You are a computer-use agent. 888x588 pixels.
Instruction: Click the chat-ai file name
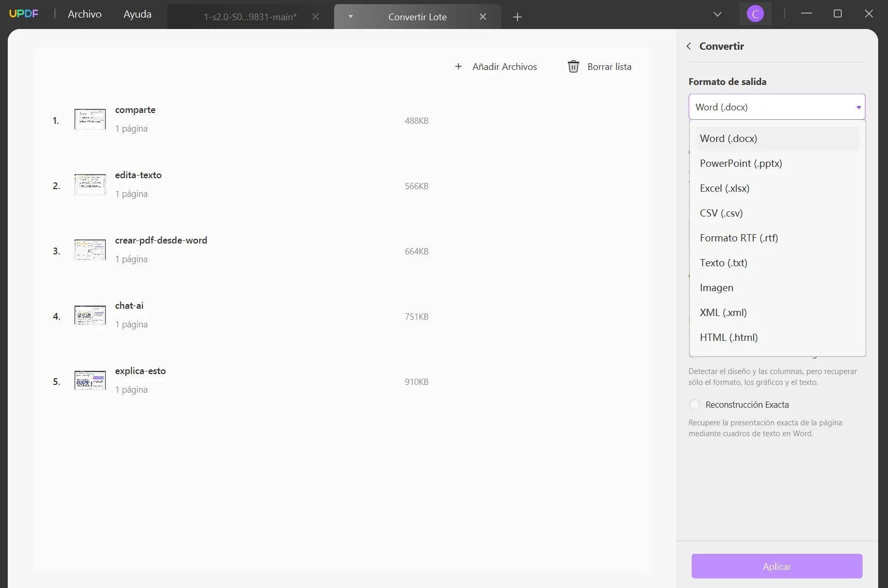130,306
